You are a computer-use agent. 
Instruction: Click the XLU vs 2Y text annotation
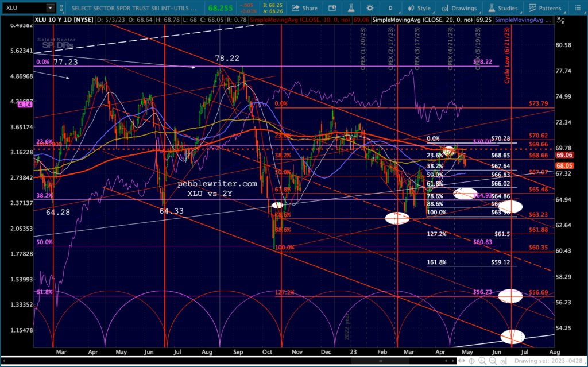(210, 194)
